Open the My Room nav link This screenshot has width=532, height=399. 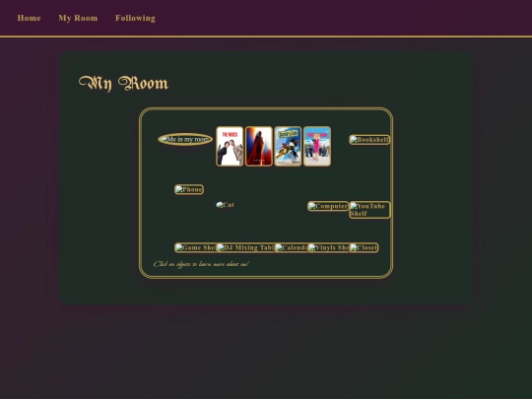coord(78,18)
